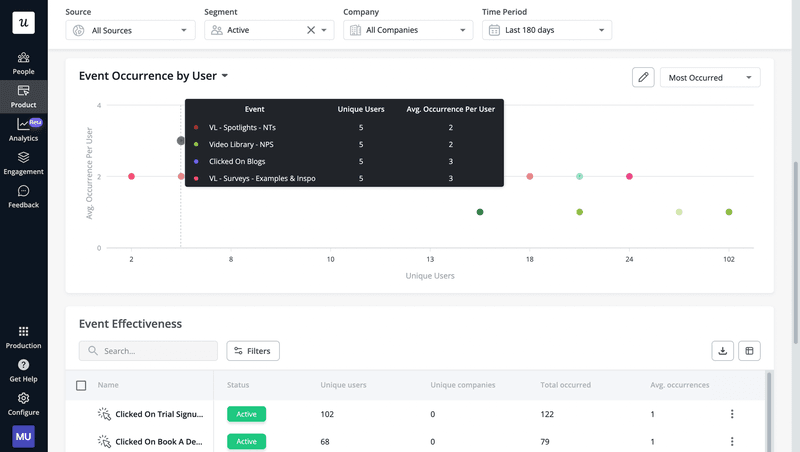Viewport: 800px width, 452px height.
Task: Click the globe icon in Source filter
Action: point(78,31)
